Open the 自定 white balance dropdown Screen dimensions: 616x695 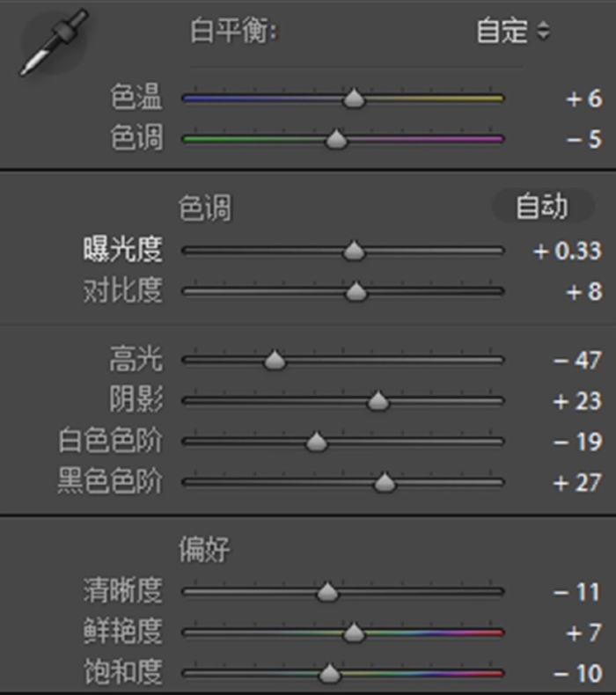513,31
